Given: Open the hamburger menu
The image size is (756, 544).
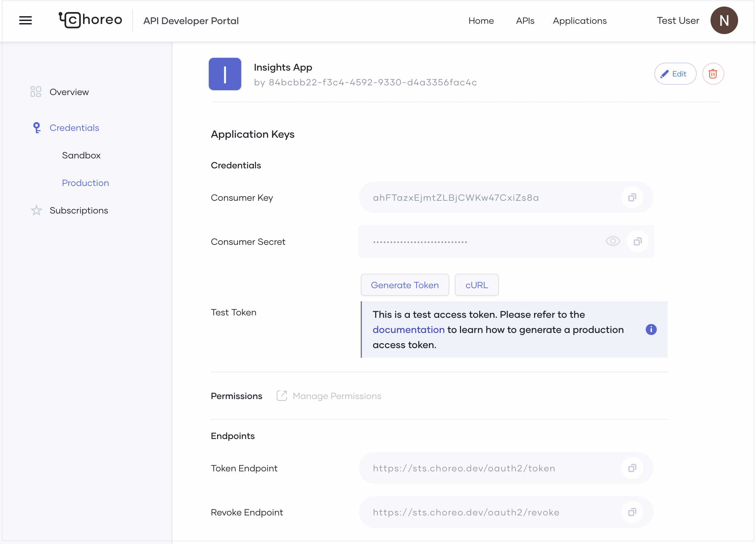Looking at the screenshot, I should point(25,21).
